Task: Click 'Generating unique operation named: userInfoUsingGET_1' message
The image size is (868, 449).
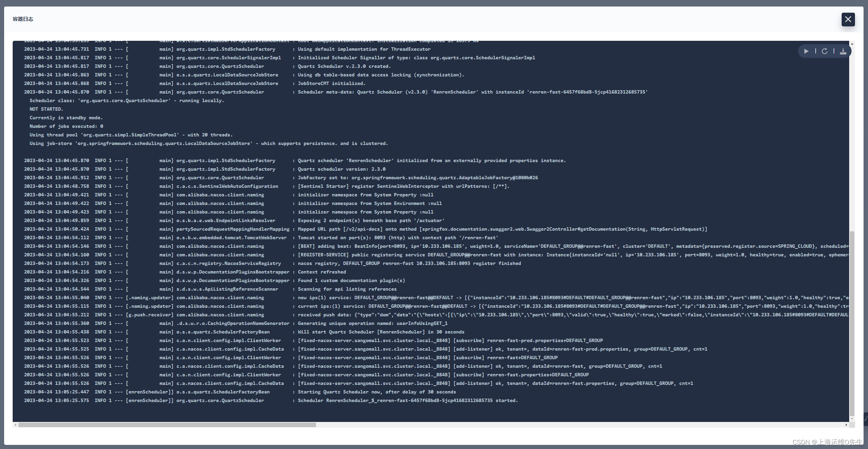Action: tap(373, 323)
